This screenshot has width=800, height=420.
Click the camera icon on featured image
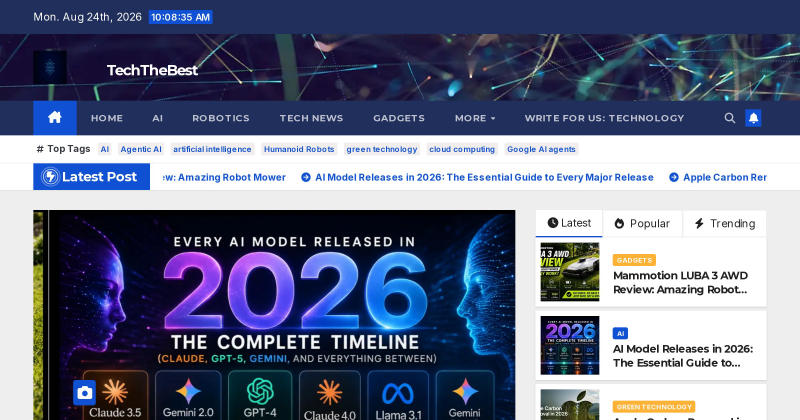pyautogui.click(x=84, y=392)
